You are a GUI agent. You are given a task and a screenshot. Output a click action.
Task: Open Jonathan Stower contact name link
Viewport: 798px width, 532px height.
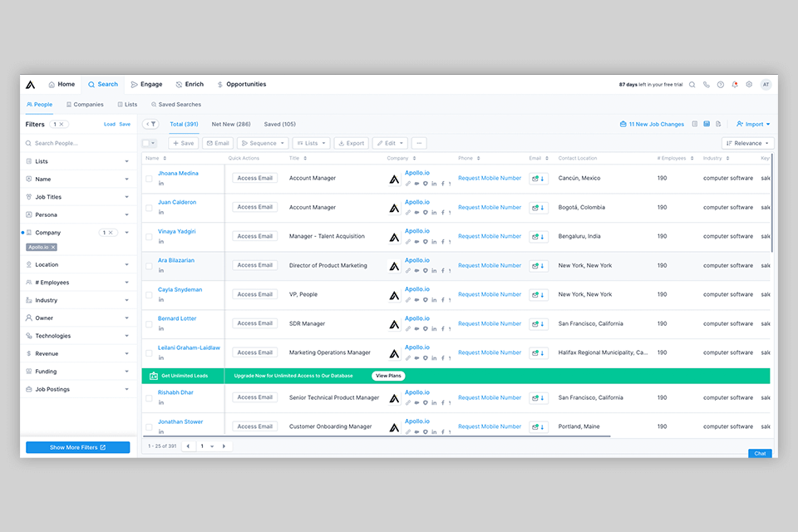[180, 421]
